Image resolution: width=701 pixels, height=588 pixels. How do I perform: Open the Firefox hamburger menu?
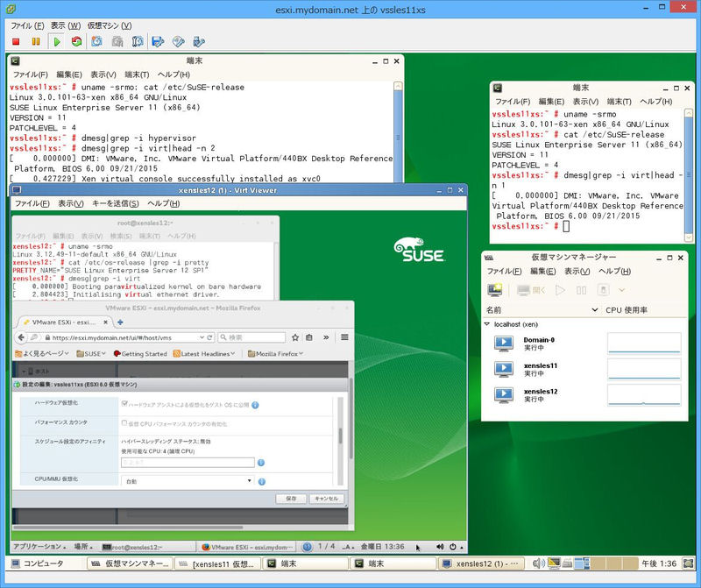(344, 337)
